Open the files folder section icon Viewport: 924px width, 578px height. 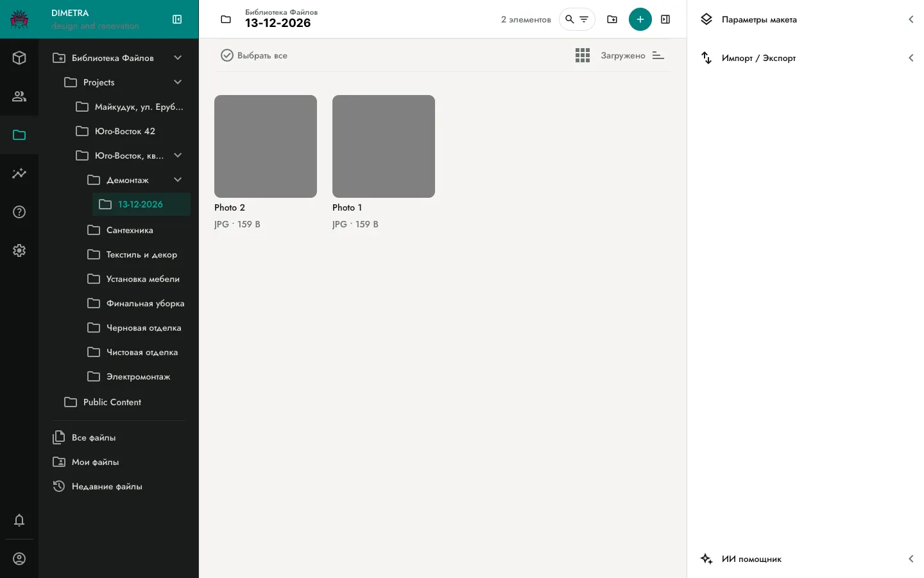click(x=19, y=135)
